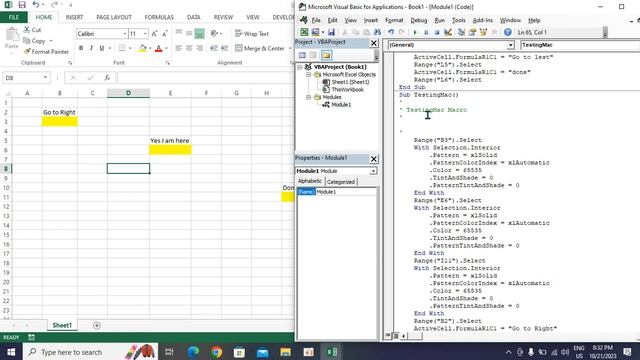This screenshot has width=640, height=360.
Task: Toggle Wrap Text in Excel ribbon
Action: 252,34
